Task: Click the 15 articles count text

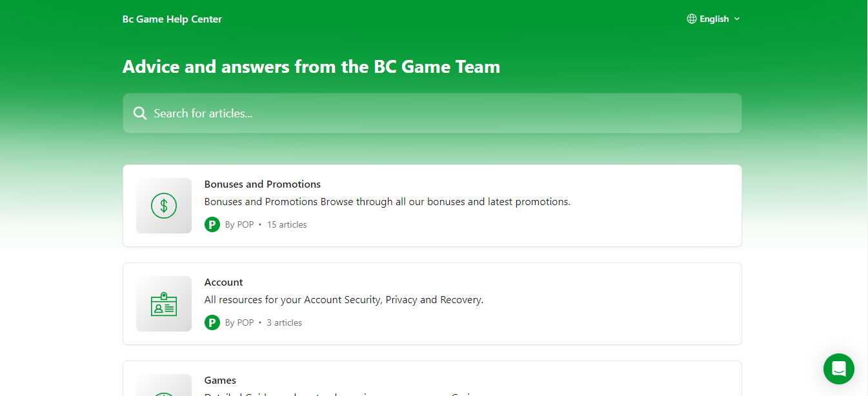Action: [287, 224]
